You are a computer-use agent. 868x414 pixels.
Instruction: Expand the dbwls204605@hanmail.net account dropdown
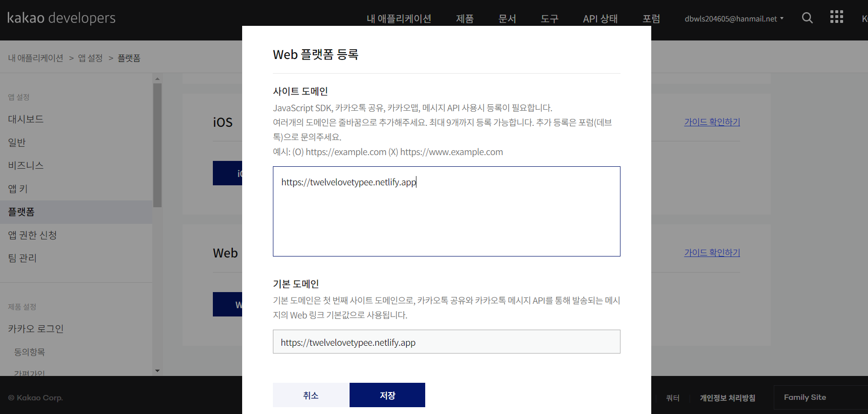coord(734,19)
